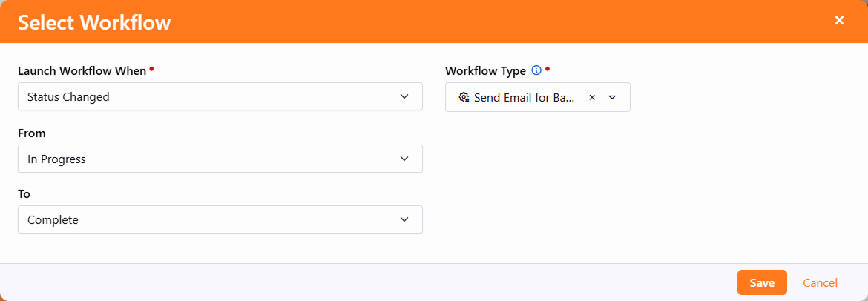This screenshot has height=301, width=868.
Task: Click the To field label
Action: point(24,193)
